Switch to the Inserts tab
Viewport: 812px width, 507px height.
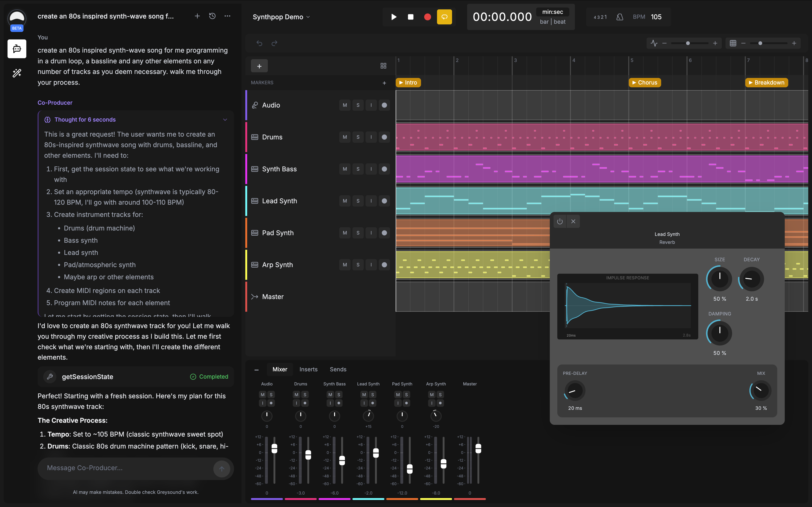click(308, 369)
